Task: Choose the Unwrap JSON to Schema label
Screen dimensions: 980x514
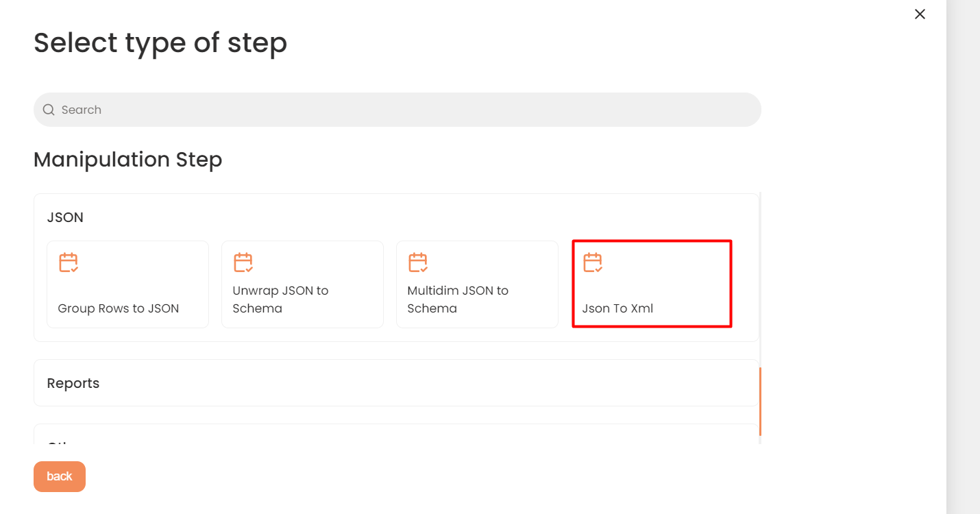Action: (x=280, y=299)
